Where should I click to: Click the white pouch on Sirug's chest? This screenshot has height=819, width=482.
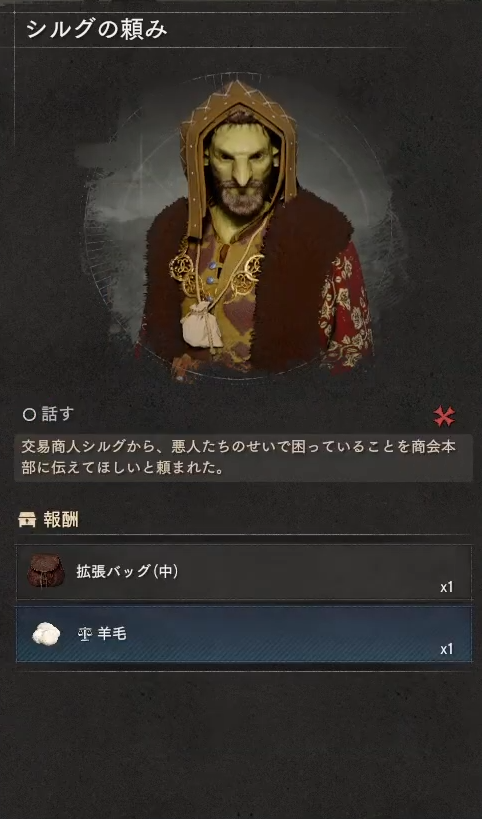coord(201,323)
